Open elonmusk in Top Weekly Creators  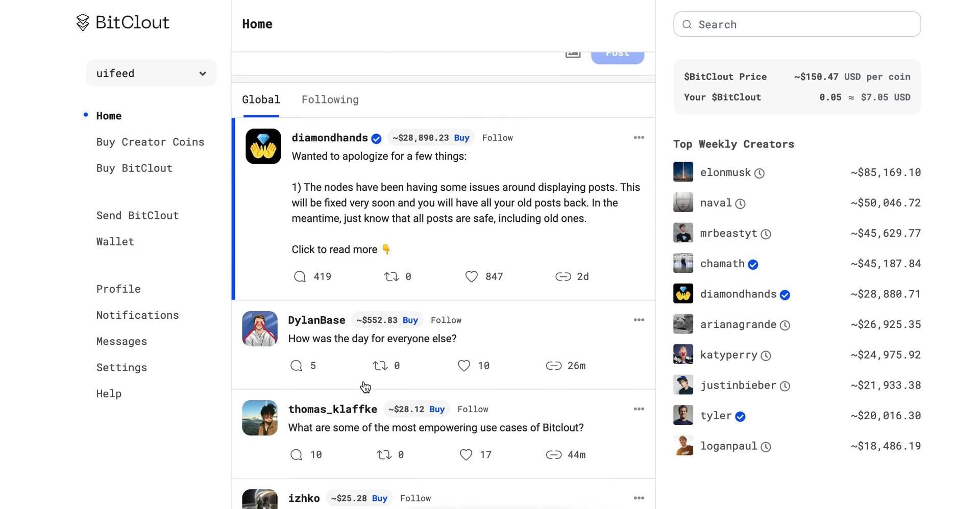(x=725, y=172)
